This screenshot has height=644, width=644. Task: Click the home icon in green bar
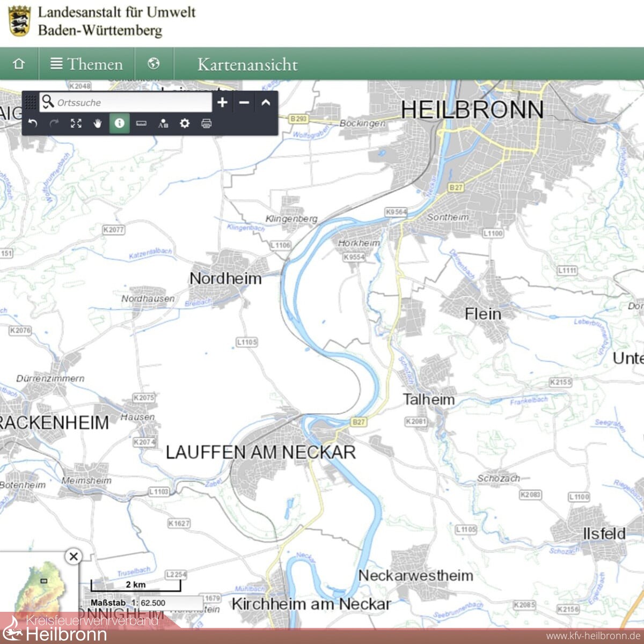click(x=19, y=64)
